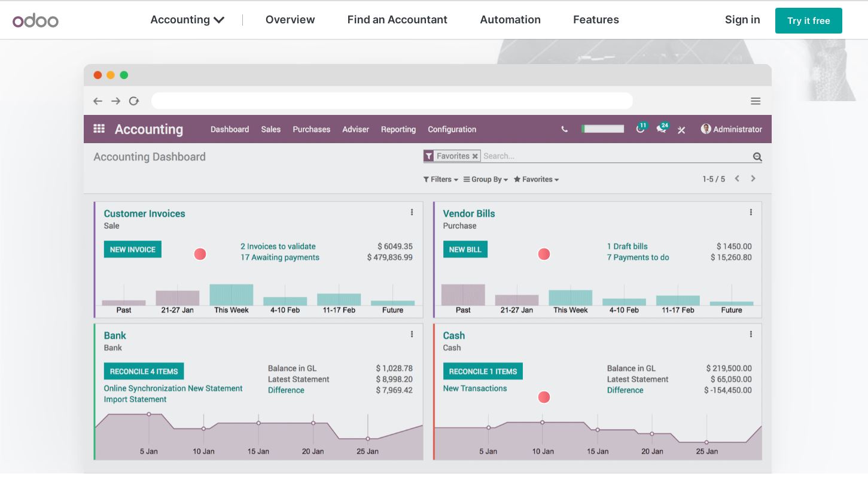Click Online Synchronization link
The image size is (868, 495).
coord(145,388)
